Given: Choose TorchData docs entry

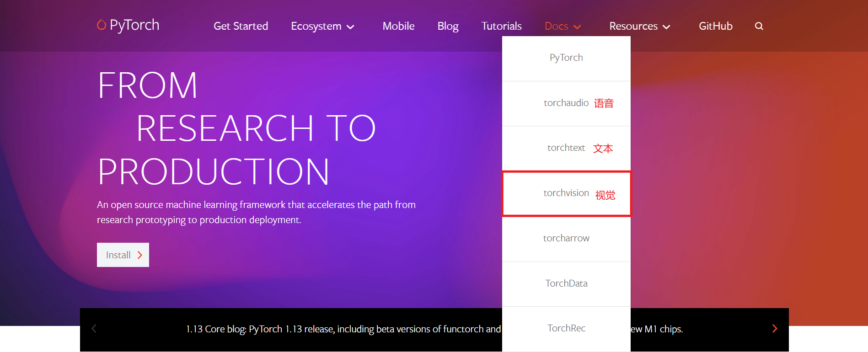Looking at the screenshot, I should coord(566,283).
